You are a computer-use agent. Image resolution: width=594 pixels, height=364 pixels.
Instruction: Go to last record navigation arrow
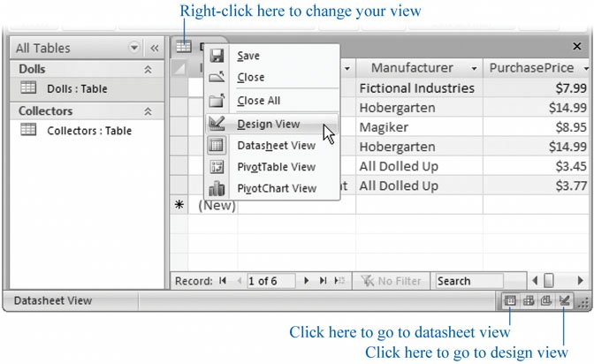pos(323,281)
